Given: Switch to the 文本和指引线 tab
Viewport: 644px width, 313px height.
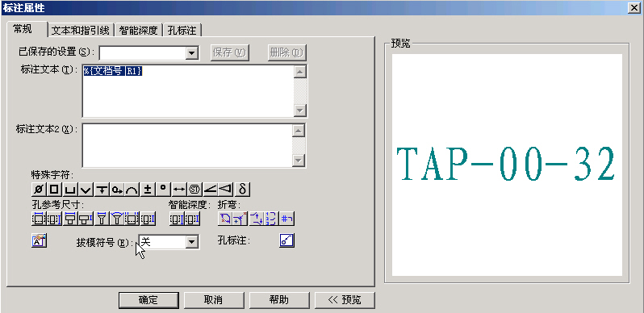Looking at the screenshot, I should [80, 30].
